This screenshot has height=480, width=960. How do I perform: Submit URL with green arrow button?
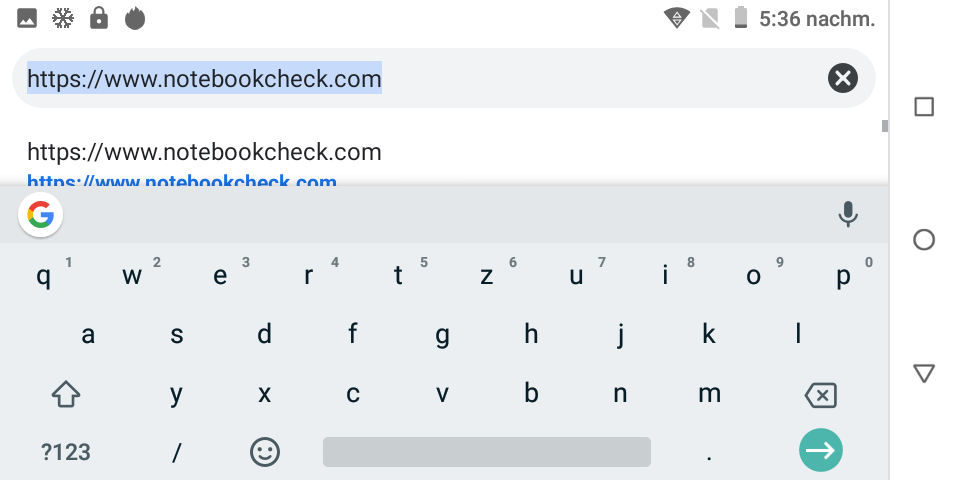coord(820,451)
